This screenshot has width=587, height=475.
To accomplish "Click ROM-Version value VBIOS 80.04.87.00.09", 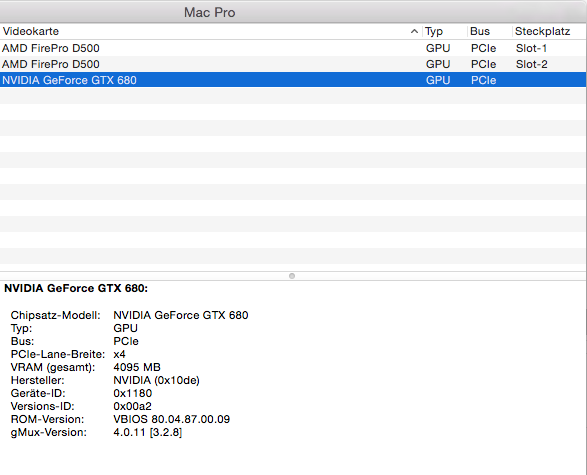I will [171, 419].
